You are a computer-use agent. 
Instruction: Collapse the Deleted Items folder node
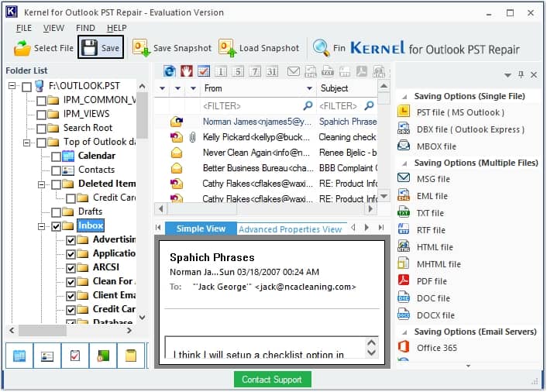coord(41,184)
